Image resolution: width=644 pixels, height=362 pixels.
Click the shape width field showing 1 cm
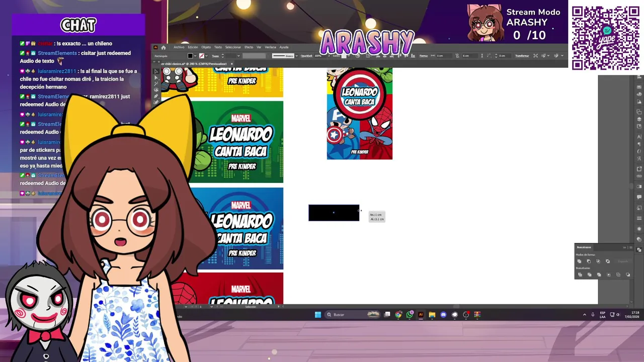coord(444,55)
